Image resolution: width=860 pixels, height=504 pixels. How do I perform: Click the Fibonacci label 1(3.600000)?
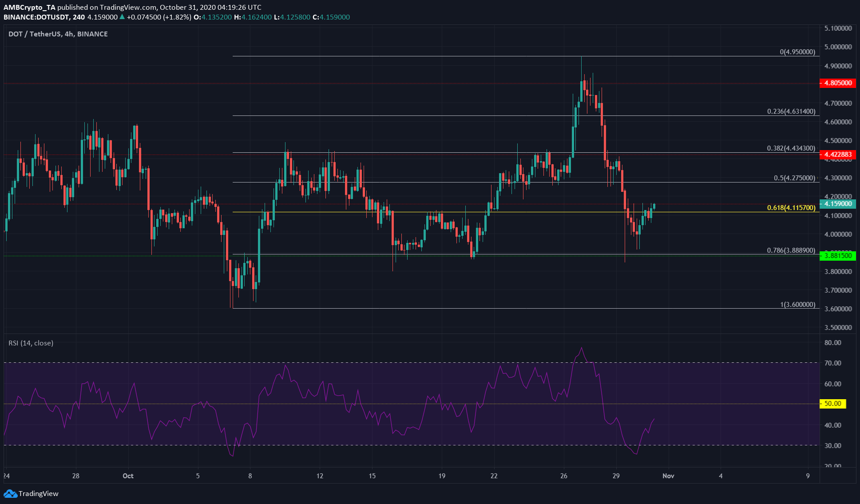tap(798, 305)
